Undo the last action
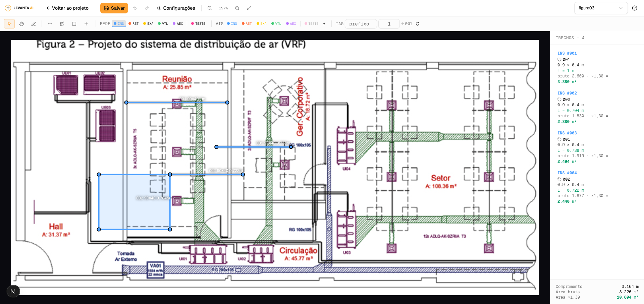 tap(135, 8)
